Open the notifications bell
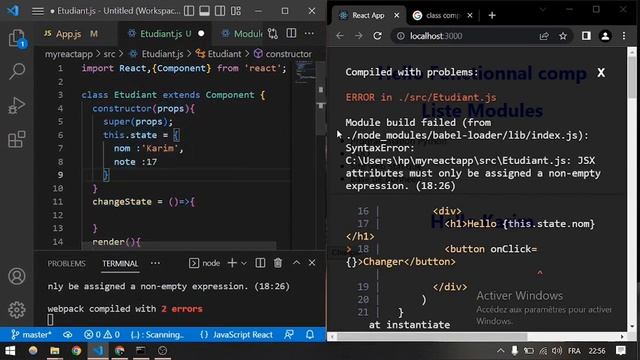The width and height of the screenshot is (640, 360). click(x=310, y=335)
